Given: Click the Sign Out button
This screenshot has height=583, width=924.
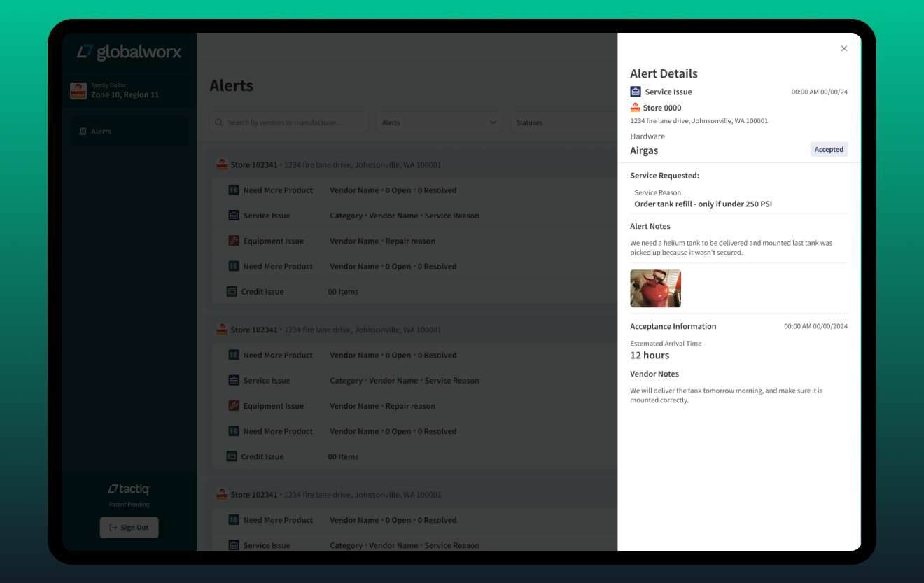Looking at the screenshot, I should 129,528.
